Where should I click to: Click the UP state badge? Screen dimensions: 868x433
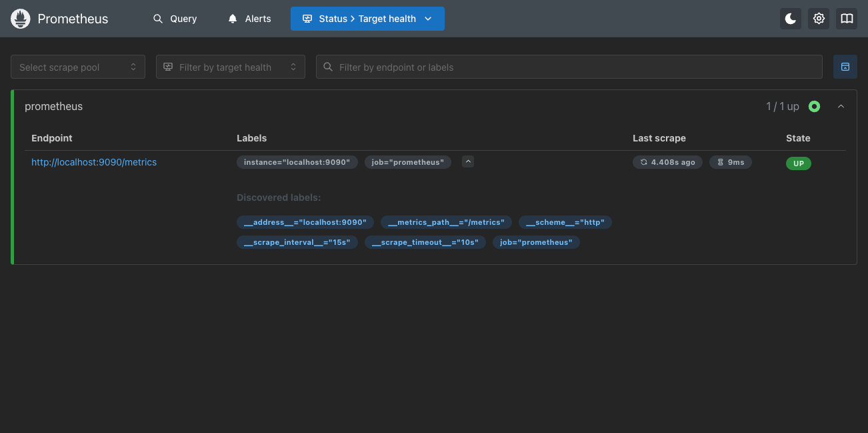798,163
